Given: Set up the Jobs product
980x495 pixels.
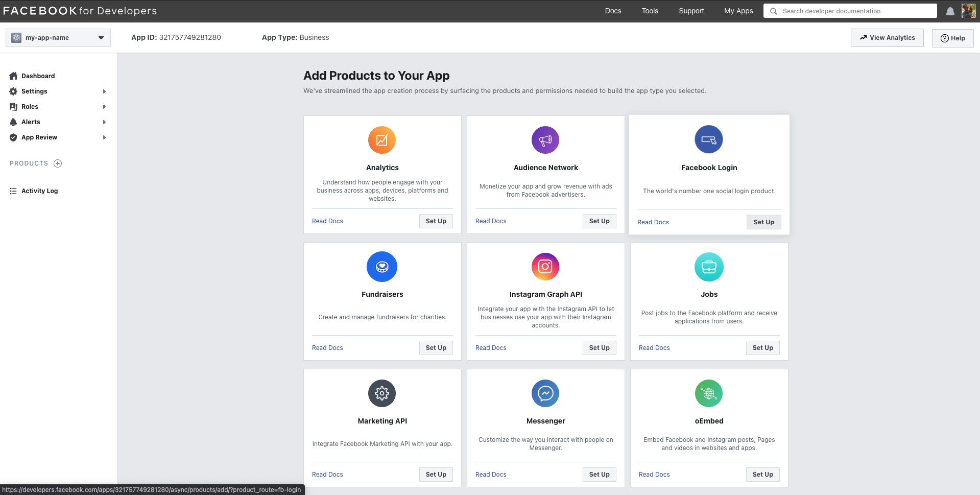Looking at the screenshot, I should click(x=763, y=348).
